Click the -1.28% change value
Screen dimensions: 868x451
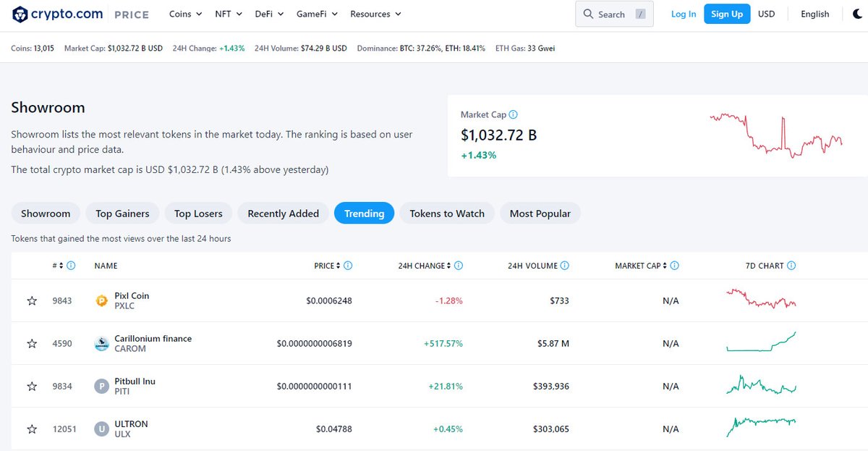[x=448, y=300]
